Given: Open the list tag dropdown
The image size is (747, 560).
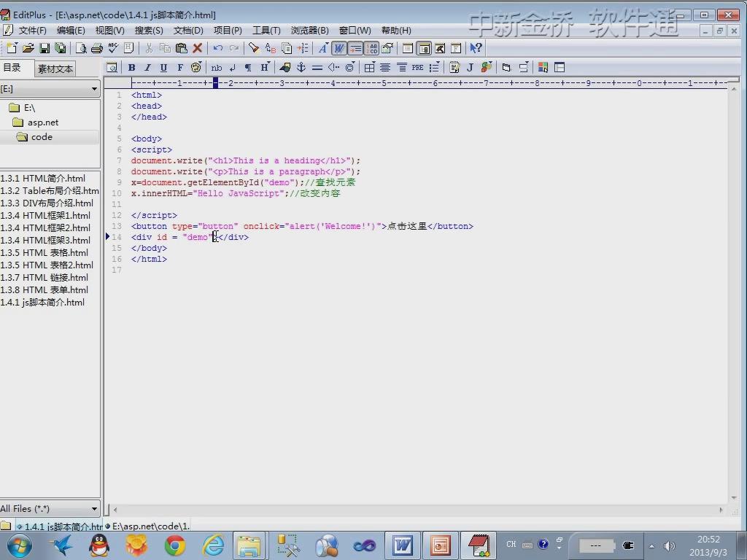Looking at the screenshot, I should [434, 68].
